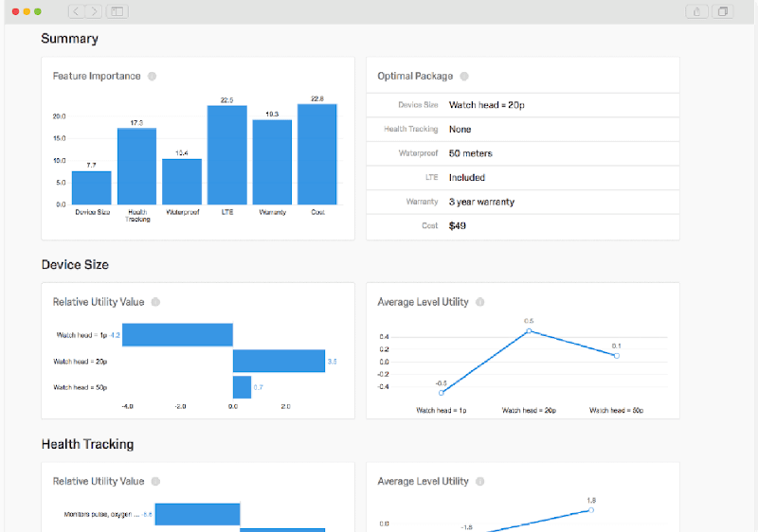
Task: Click info icon for Health Tracking Relative Utility Value
Action: 155,481
